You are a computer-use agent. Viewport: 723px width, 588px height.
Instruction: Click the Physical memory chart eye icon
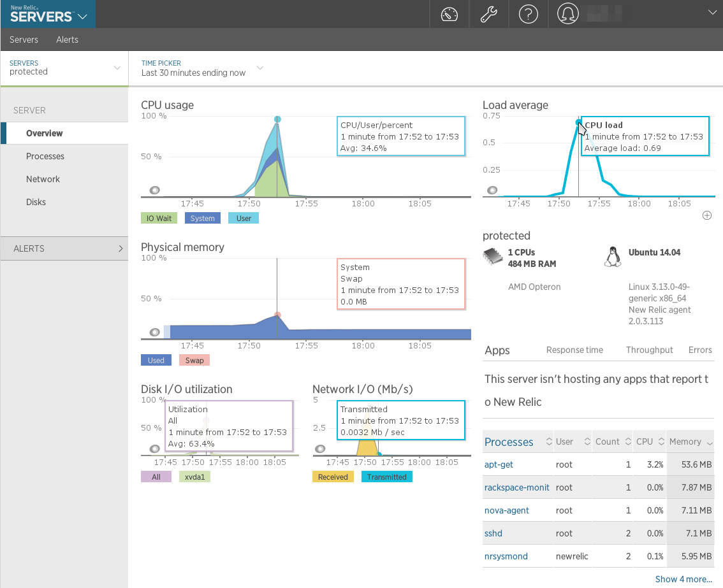155,332
